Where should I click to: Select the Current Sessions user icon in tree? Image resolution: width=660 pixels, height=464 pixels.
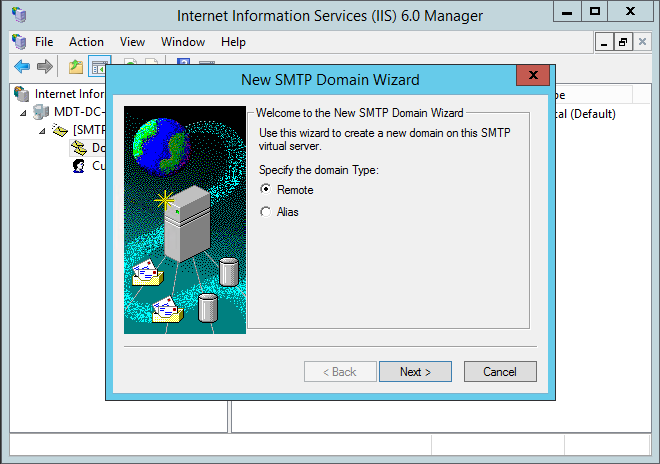(79, 166)
